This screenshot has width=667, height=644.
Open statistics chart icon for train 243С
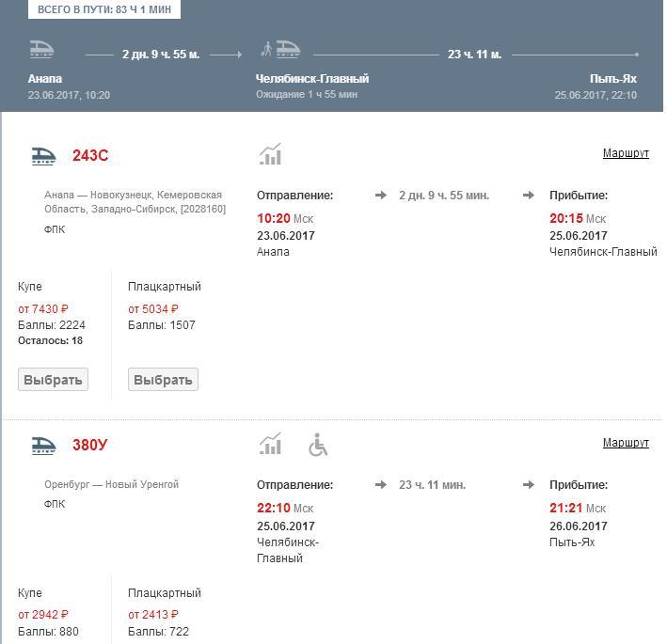click(x=270, y=155)
